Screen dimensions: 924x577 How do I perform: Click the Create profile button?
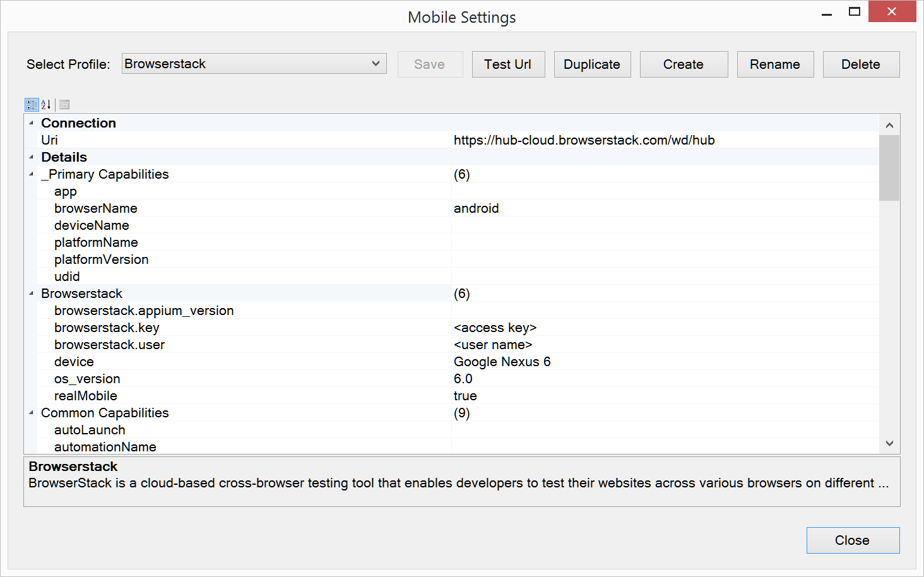[x=684, y=64]
